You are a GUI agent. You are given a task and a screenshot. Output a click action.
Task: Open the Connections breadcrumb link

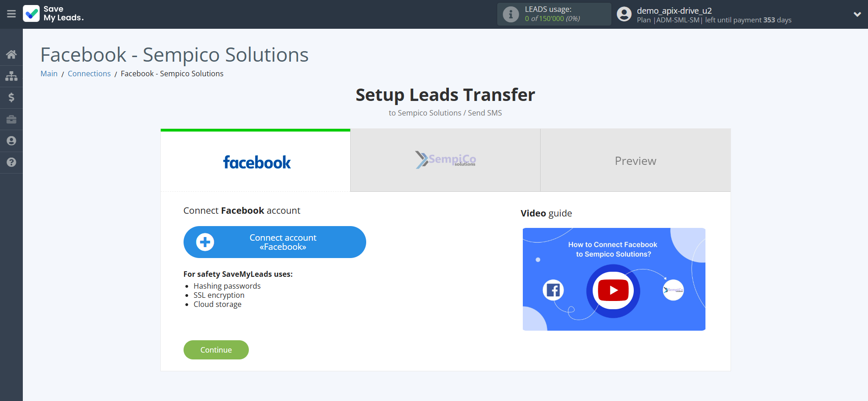[89, 74]
